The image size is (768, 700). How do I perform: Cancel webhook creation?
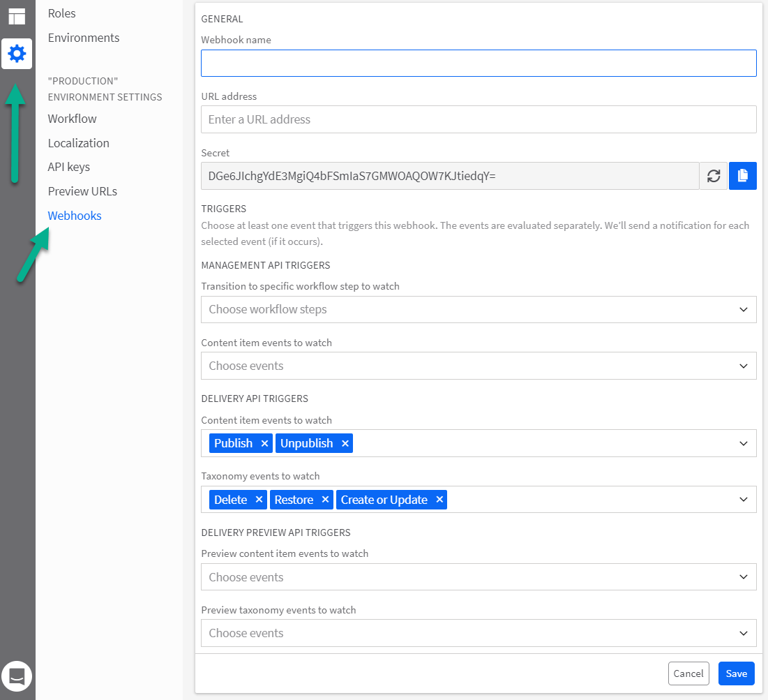pos(688,673)
